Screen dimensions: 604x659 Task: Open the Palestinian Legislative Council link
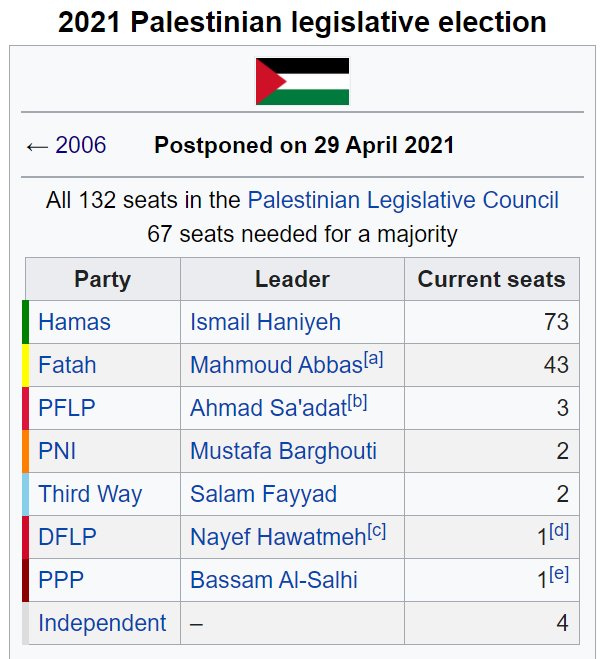(x=403, y=200)
